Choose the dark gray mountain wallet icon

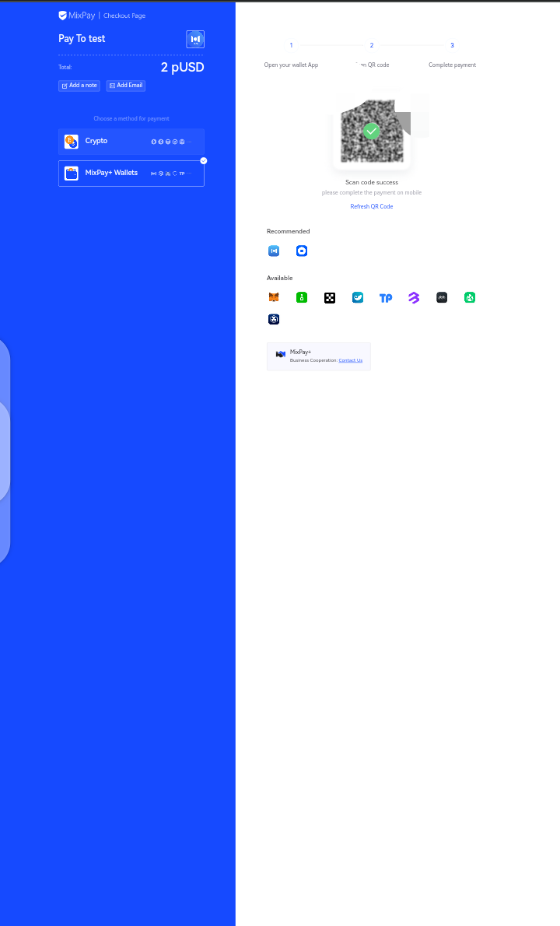point(442,297)
